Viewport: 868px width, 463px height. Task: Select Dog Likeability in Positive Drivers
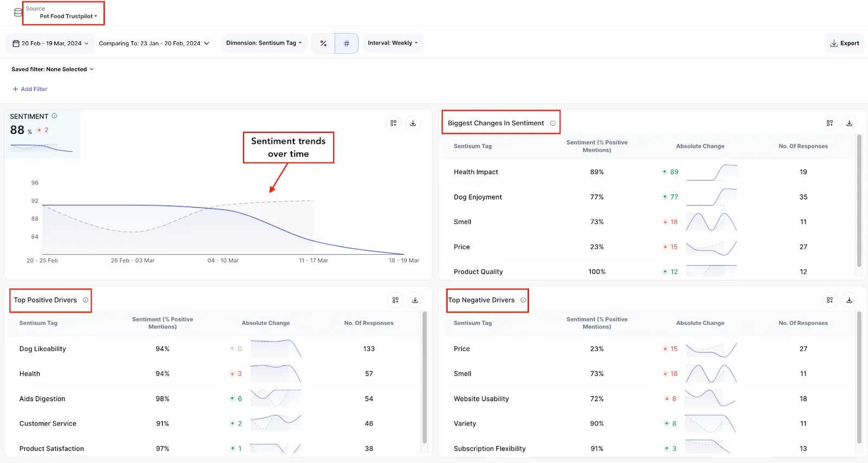coord(42,349)
